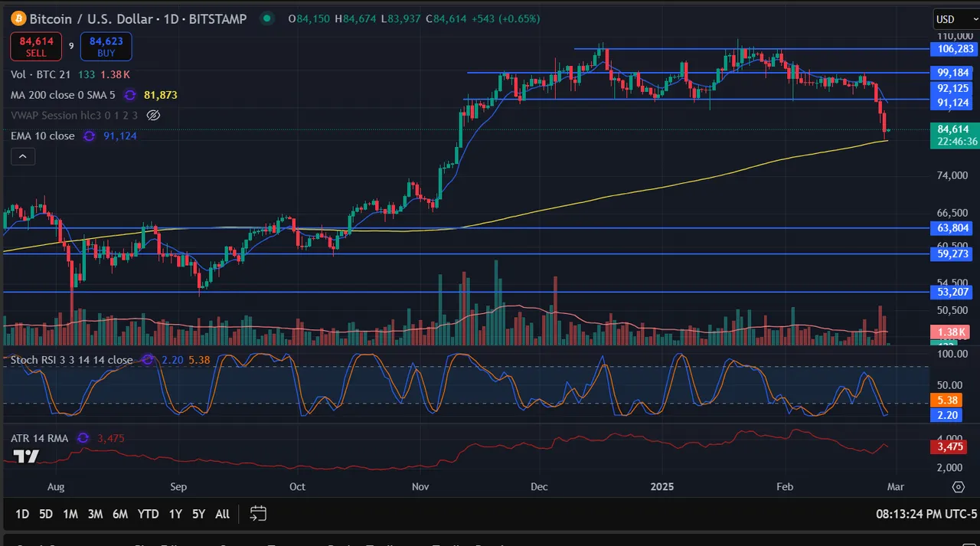
Task: Click the orange Bitcoin logo icon
Action: click(18, 18)
